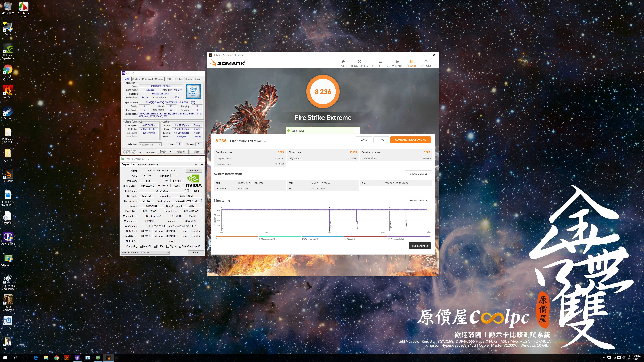Click the GPU Load red legend bar
644x362 pixels.
point(365,237)
